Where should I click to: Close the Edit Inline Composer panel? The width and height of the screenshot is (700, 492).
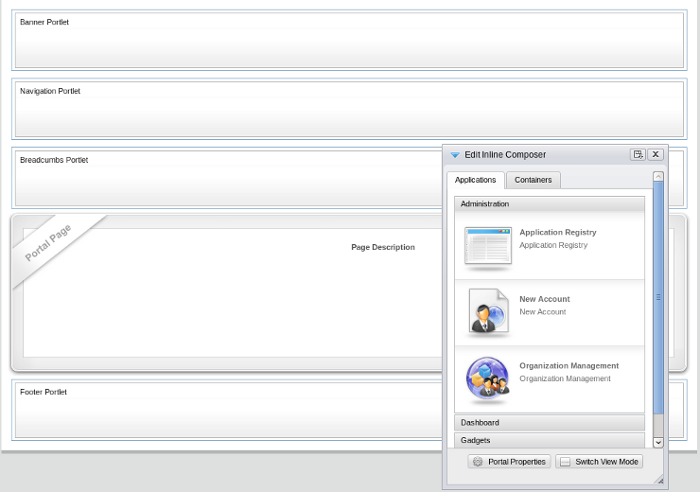tap(655, 154)
